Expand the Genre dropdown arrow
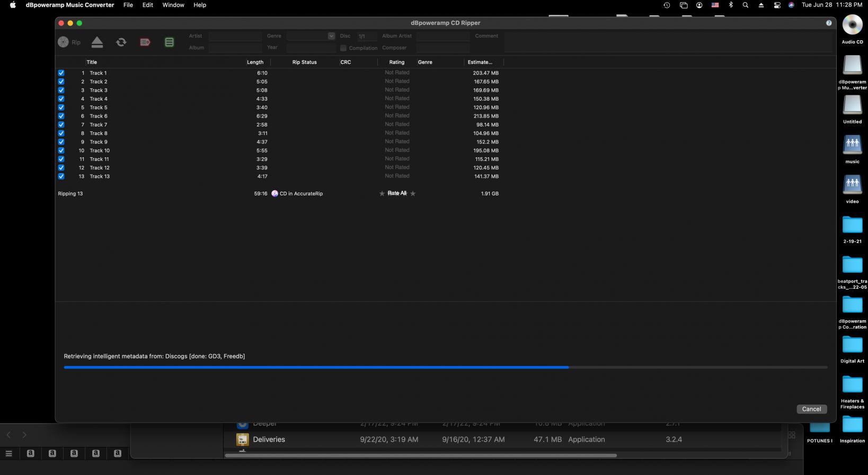 [331, 36]
